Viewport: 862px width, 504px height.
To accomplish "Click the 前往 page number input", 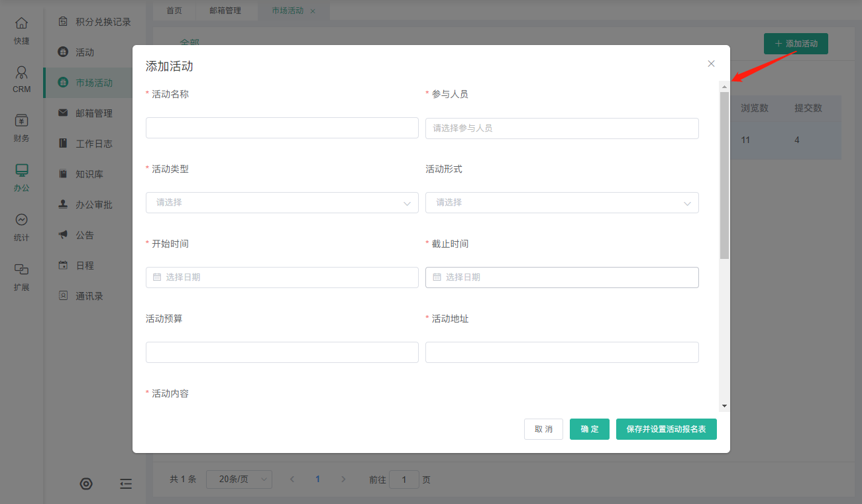I will 404,479.
